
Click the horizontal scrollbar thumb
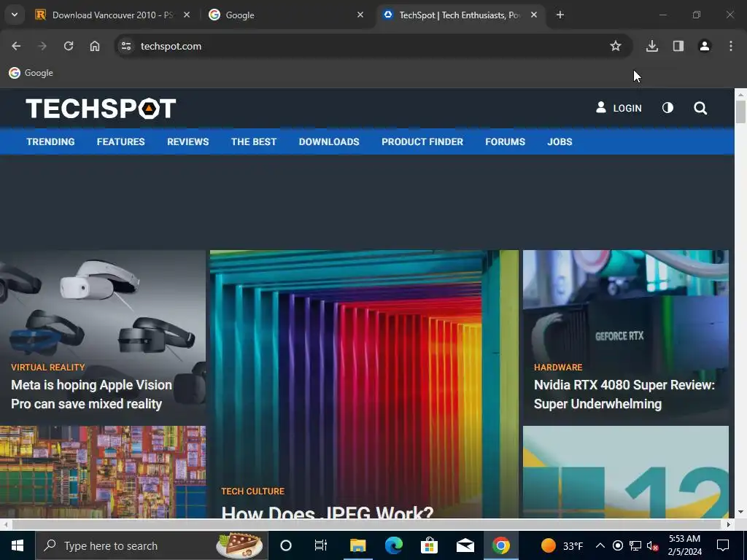tap(367, 525)
